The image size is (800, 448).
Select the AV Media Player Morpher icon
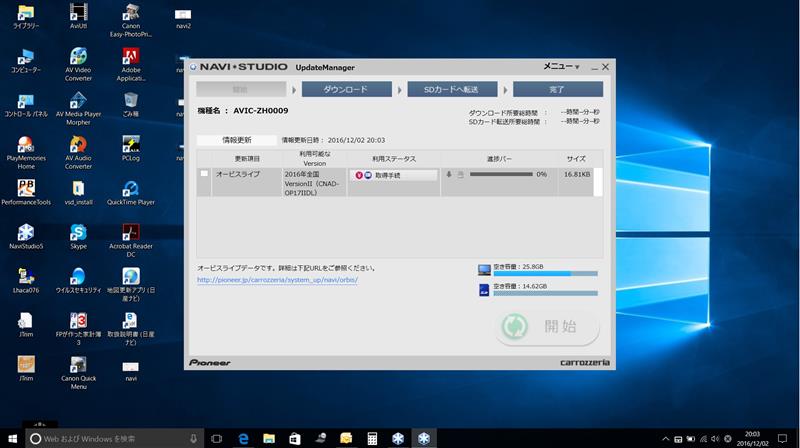pyautogui.click(x=78, y=109)
